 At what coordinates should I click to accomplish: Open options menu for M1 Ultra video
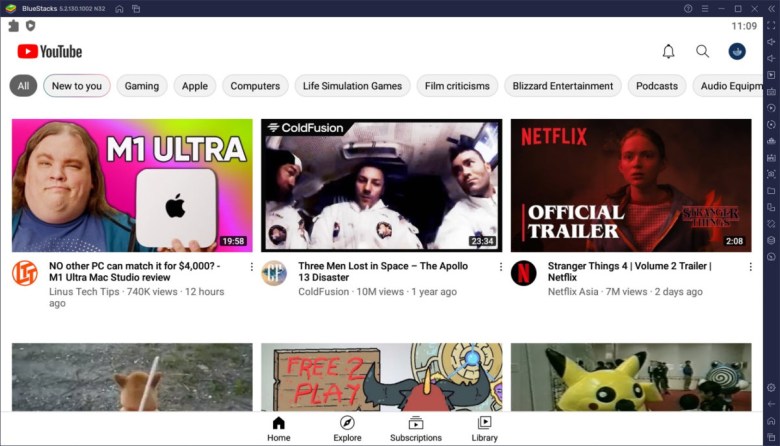[x=251, y=267]
